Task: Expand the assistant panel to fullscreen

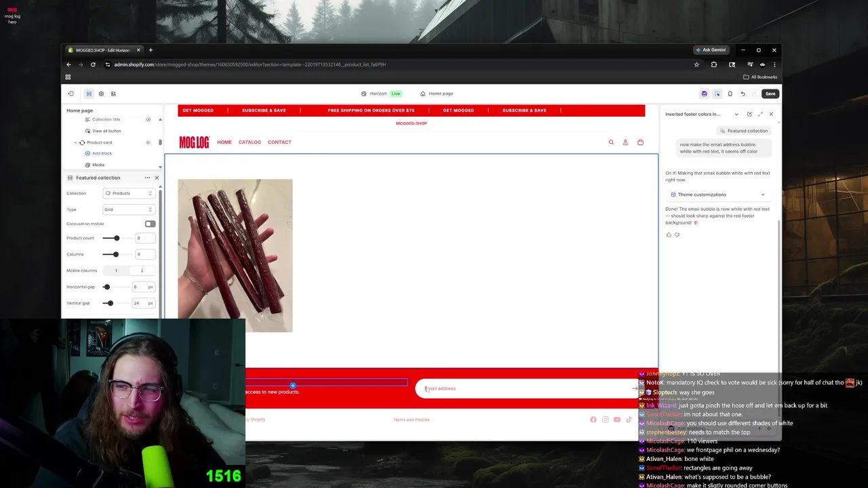Action: [x=760, y=114]
